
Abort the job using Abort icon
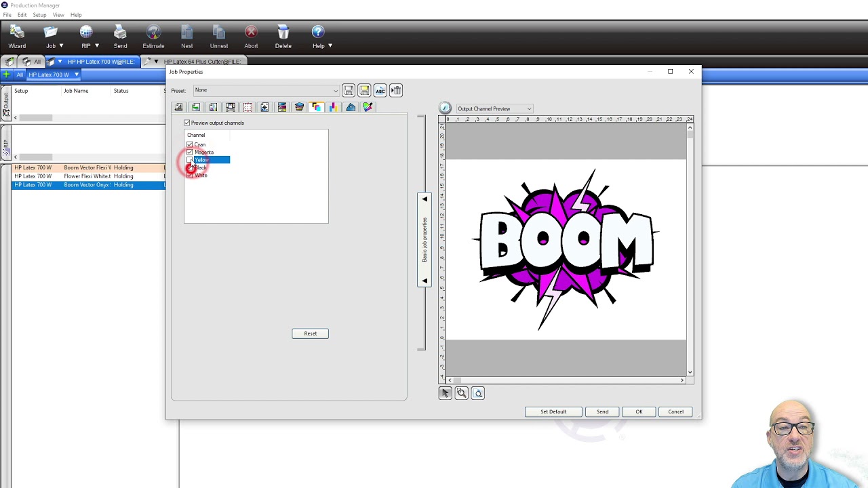(x=251, y=37)
